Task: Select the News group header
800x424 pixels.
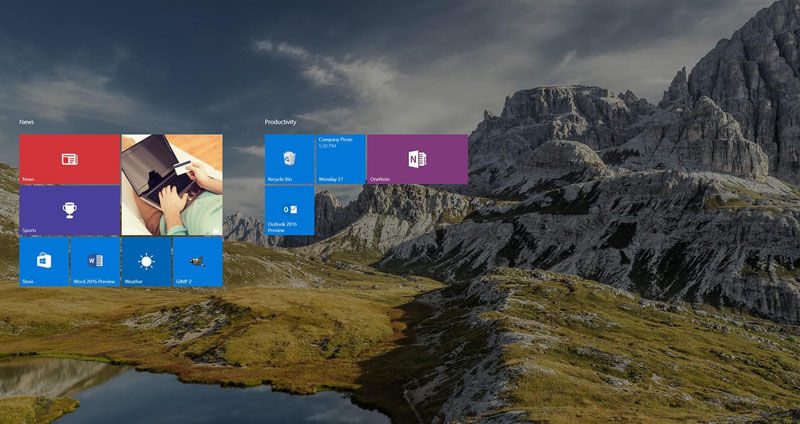Action: point(27,122)
